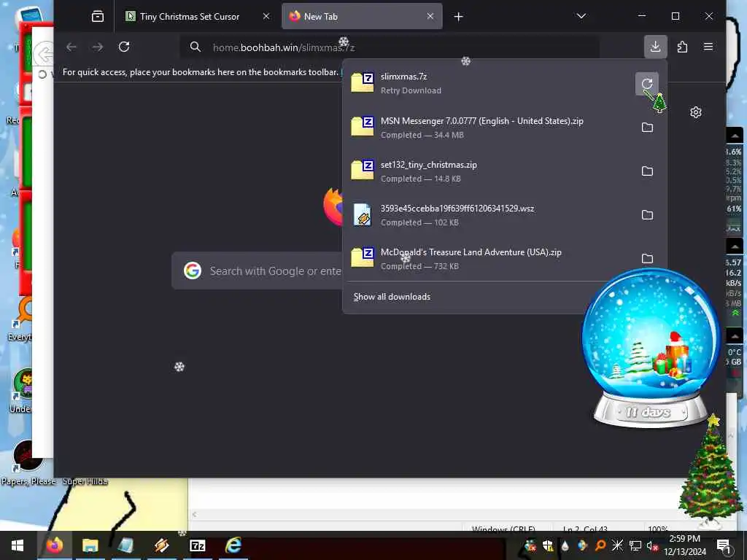
Task: Go back one page in Firefox
Action: pyautogui.click(x=71, y=47)
